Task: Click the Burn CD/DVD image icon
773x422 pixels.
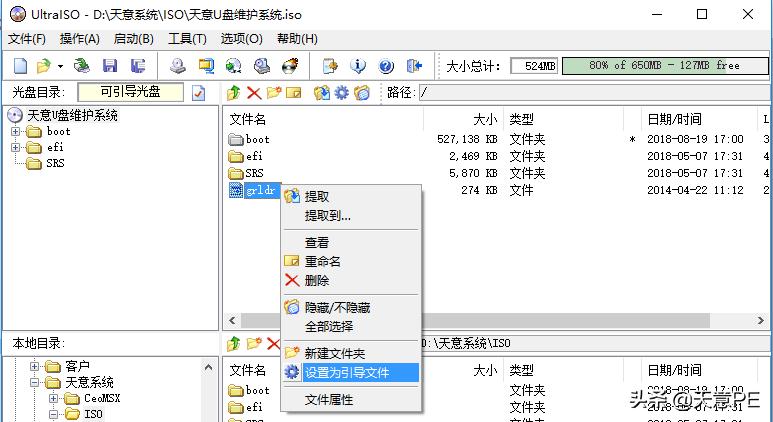Action: (x=290, y=65)
